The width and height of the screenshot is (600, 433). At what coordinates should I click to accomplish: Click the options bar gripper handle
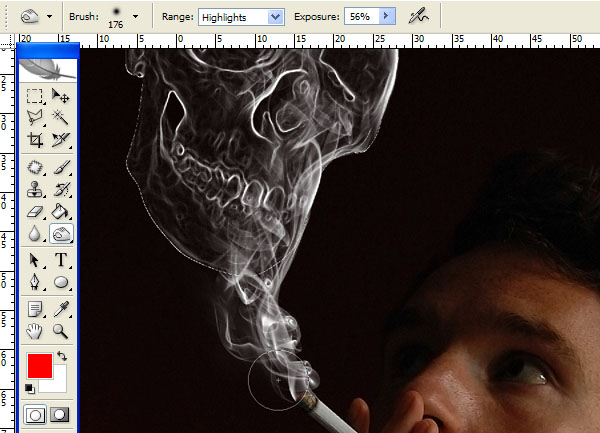tap(5, 17)
